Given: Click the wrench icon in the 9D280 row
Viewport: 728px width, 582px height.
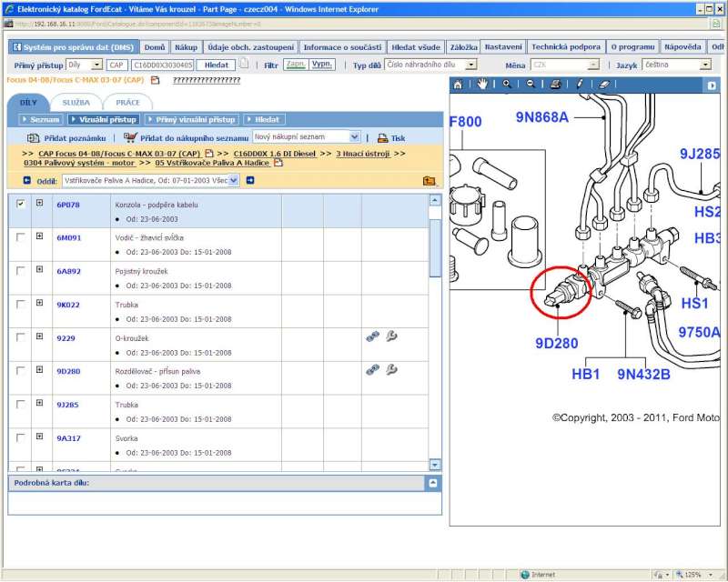Looking at the screenshot, I should 391,369.
